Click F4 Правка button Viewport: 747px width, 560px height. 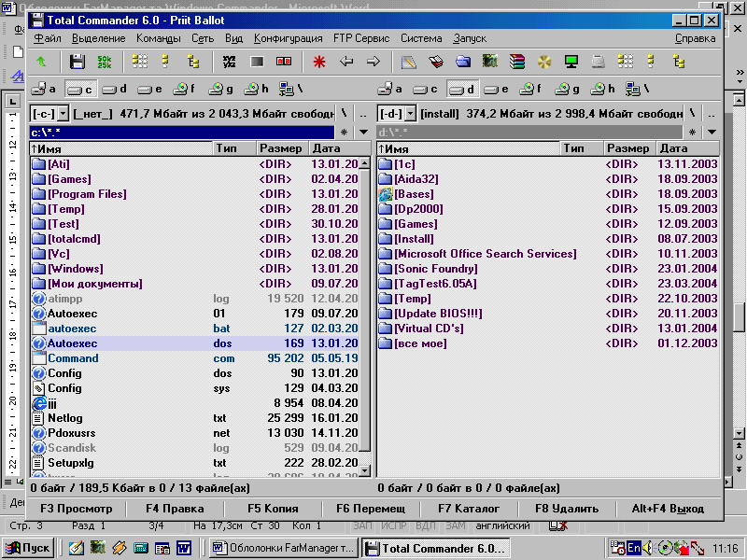tap(175, 509)
